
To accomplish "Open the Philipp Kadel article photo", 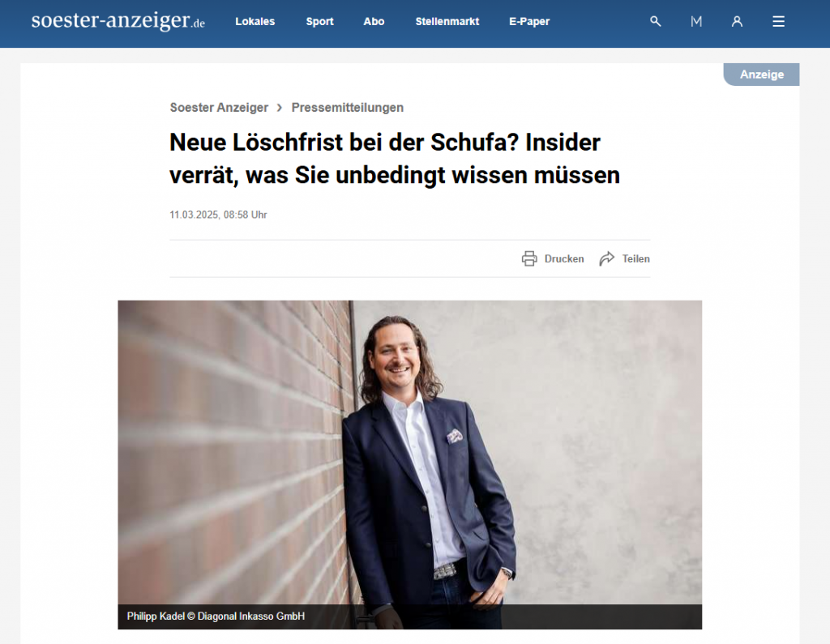I will point(409,465).
